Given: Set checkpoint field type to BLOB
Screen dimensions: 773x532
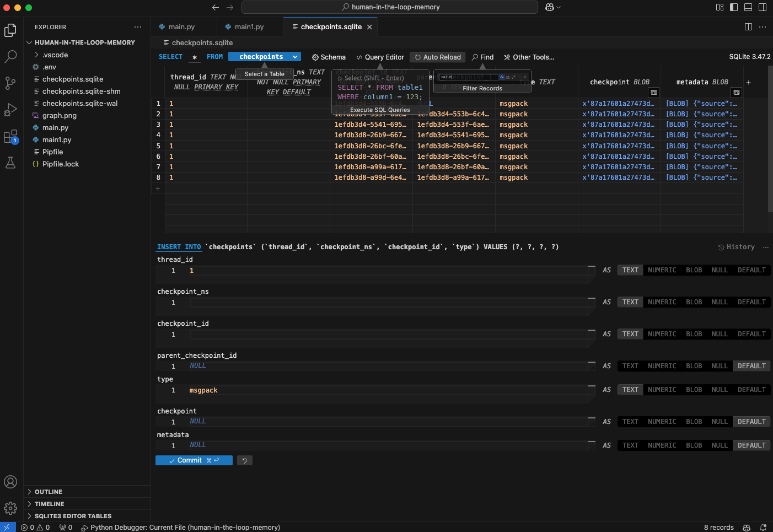Looking at the screenshot, I should tap(694, 422).
